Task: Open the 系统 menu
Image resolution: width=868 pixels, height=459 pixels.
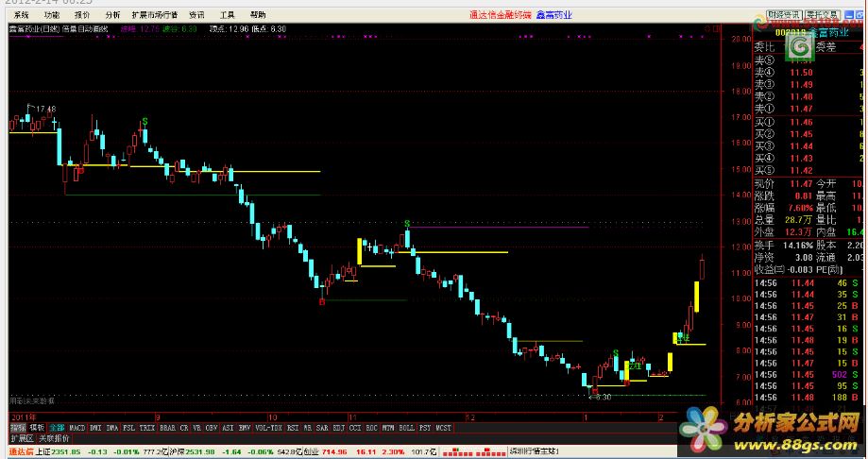Action: click(x=21, y=15)
